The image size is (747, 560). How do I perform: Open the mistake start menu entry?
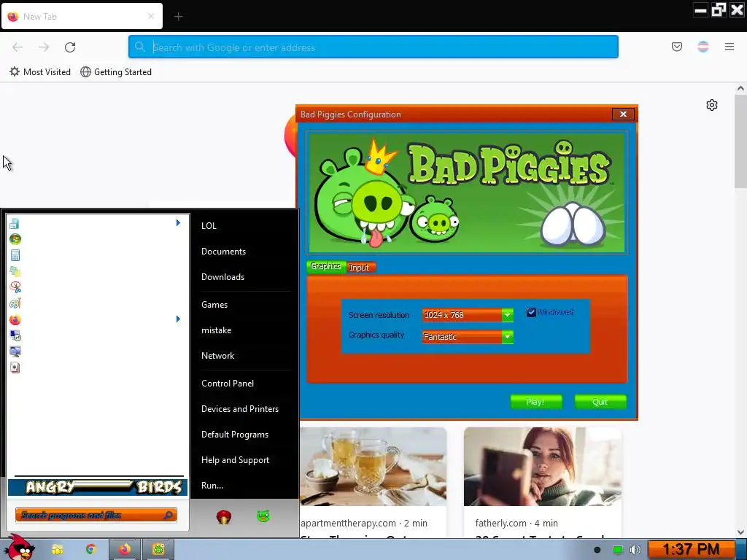click(x=216, y=330)
